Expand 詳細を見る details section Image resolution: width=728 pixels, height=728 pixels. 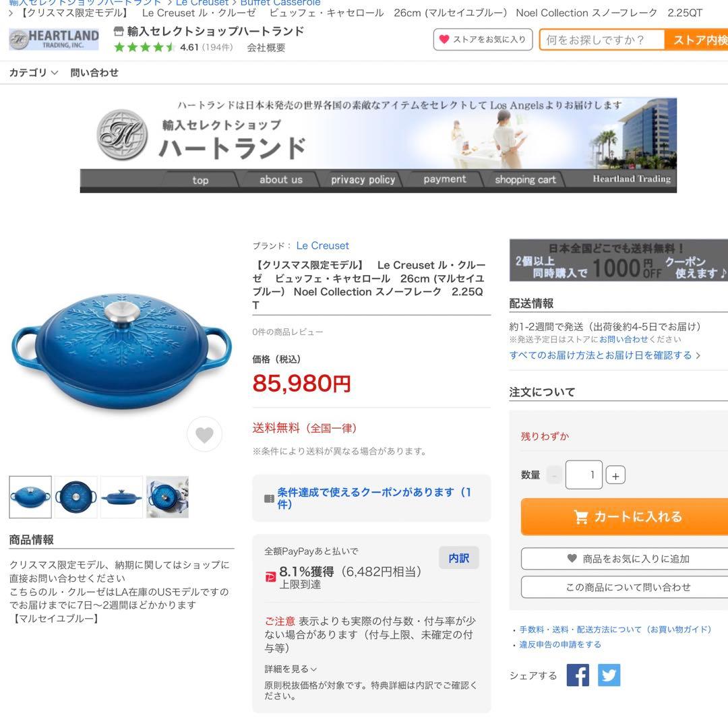(x=291, y=669)
